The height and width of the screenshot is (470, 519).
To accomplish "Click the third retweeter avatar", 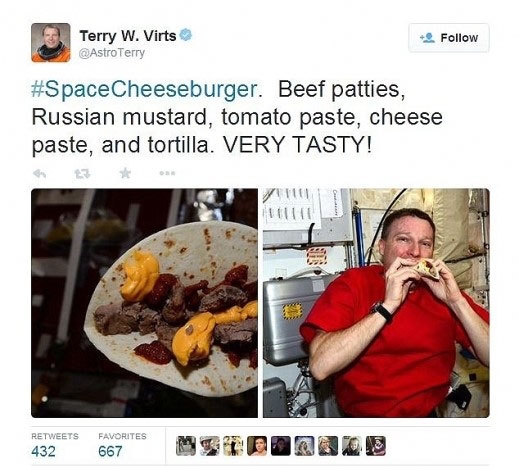I will (x=233, y=446).
